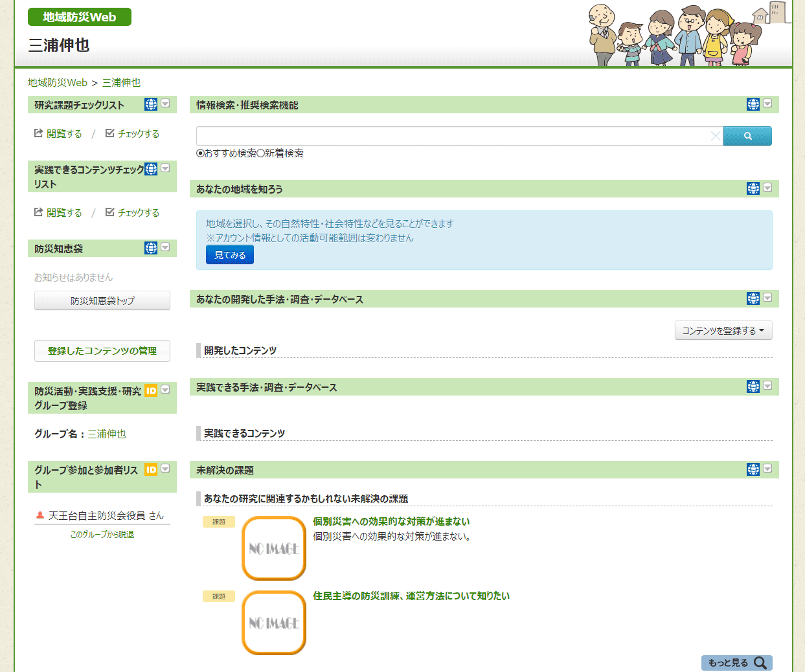Open the 三浦伸也 breadcrumb item
Image resolution: width=805 pixels, height=672 pixels.
(121, 82)
